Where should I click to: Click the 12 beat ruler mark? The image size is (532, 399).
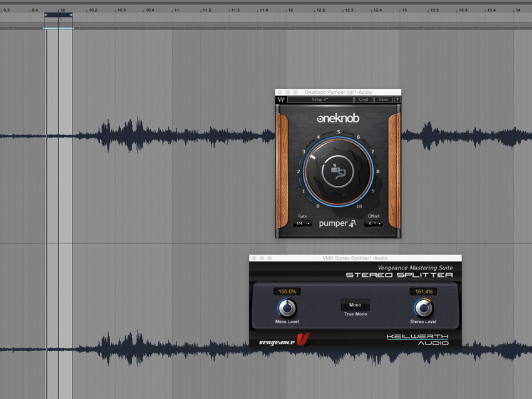pos(290,10)
